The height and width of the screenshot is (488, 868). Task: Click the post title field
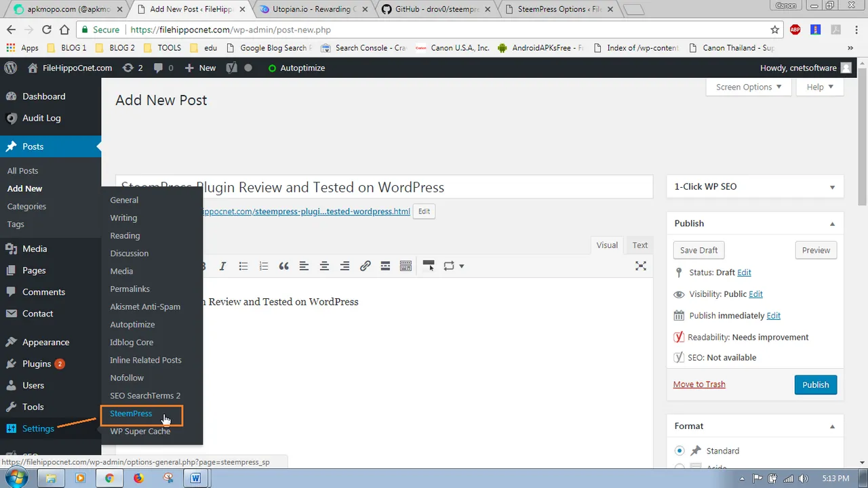[384, 187]
